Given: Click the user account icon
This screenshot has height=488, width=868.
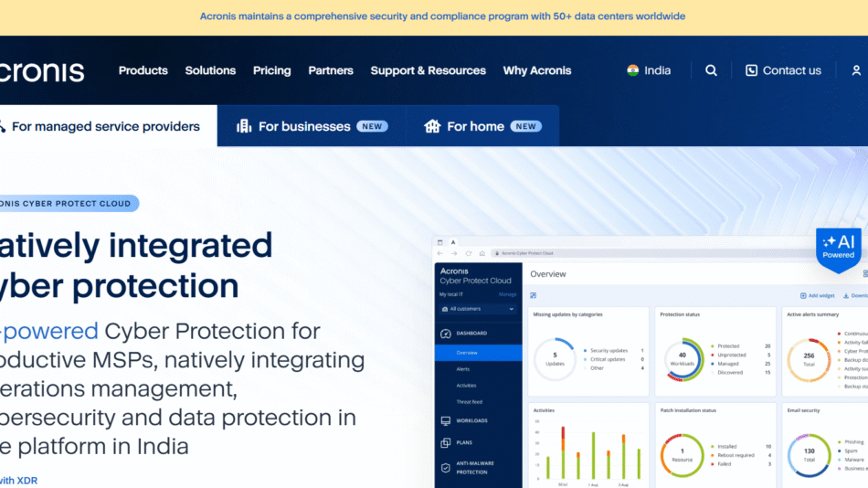Looking at the screenshot, I should [x=856, y=70].
